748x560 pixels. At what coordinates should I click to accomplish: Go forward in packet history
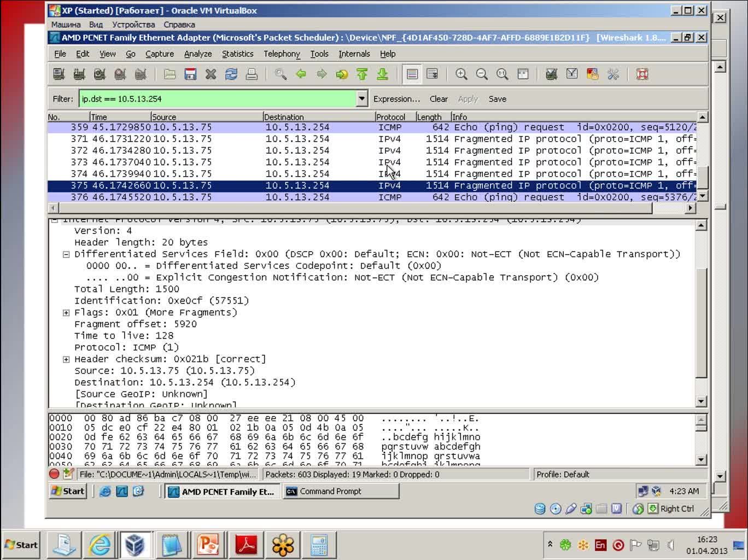pos(322,74)
